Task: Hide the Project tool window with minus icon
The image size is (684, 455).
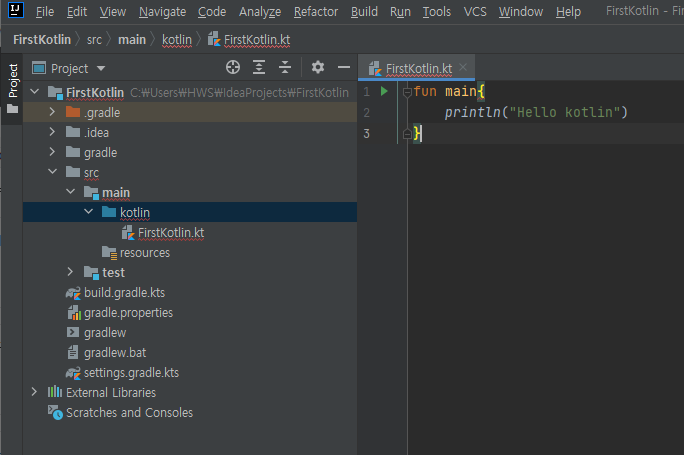Action: [344, 67]
